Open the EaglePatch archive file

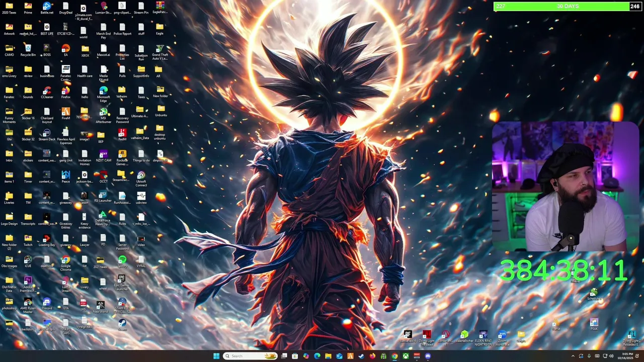[x=160, y=7]
